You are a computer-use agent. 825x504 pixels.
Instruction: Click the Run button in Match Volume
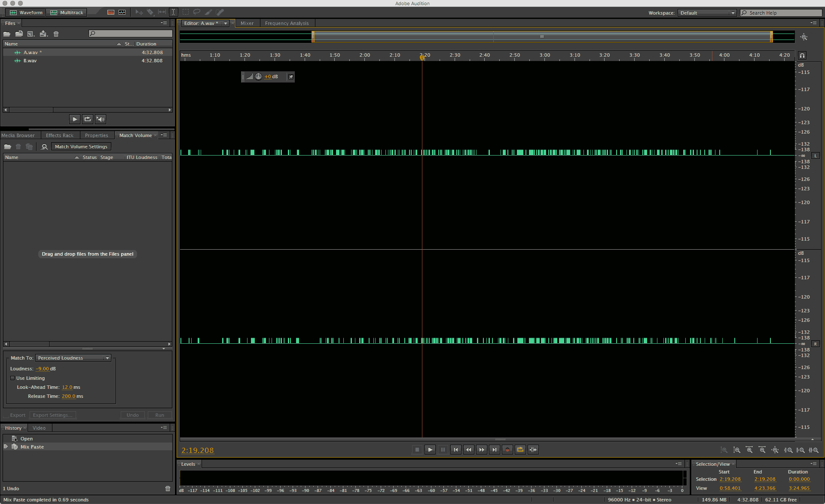[160, 415]
